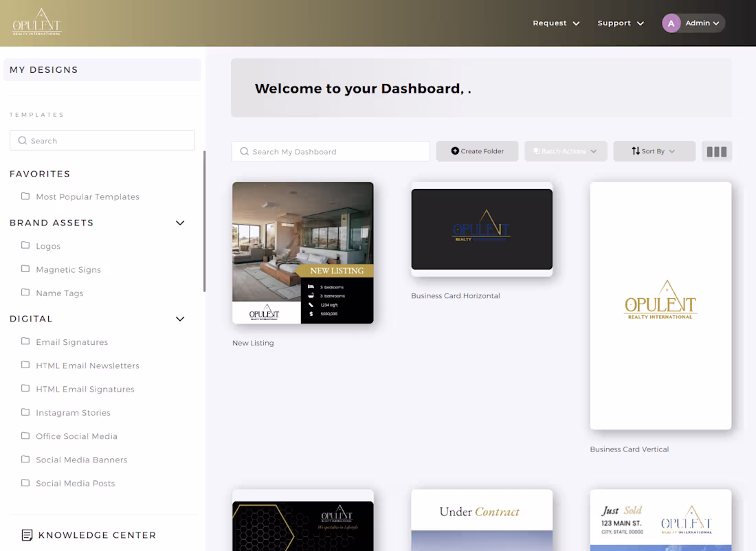Screen dimensions: 756x551
Task: Collapse the Brand Assets section chevron
Action: [180, 223]
